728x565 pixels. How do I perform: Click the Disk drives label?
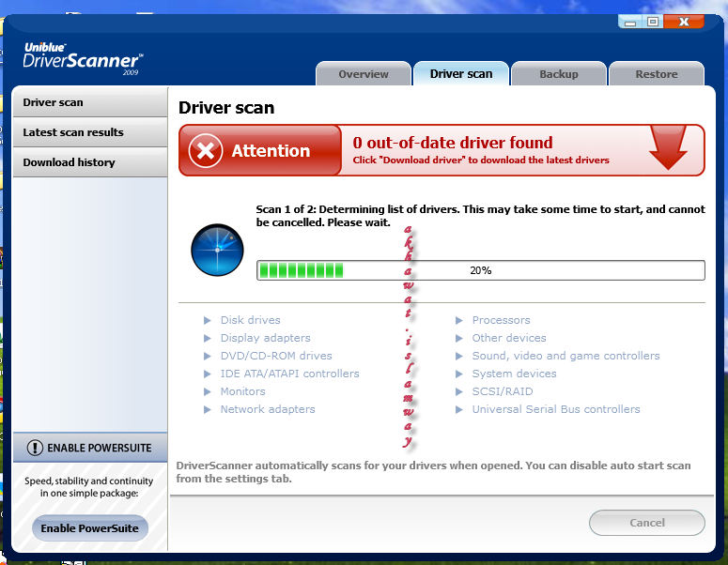point(250,320)
